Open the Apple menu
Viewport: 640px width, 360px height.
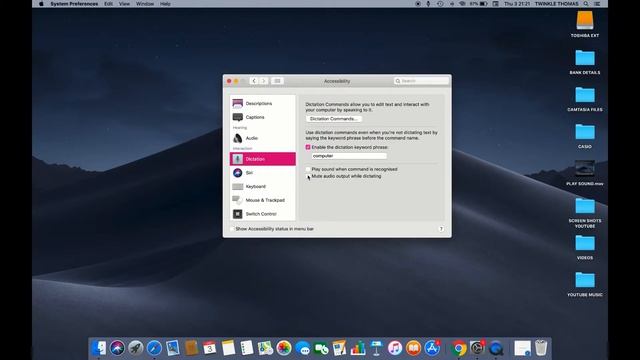coord(41,4)
